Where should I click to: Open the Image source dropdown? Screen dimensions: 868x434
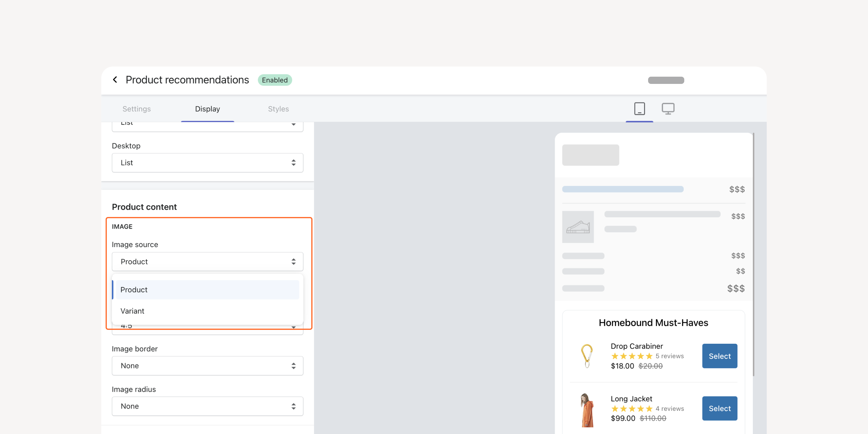pos(207,262)
